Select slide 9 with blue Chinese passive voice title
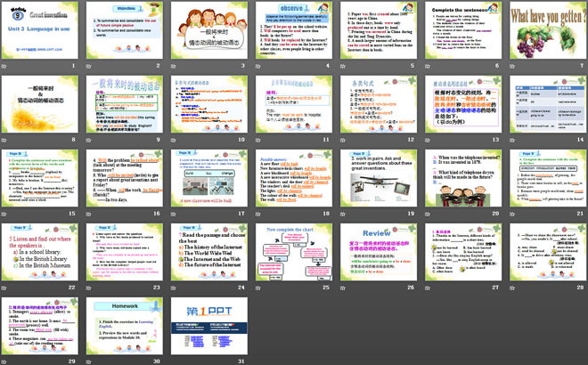 [x=125, y=104]
